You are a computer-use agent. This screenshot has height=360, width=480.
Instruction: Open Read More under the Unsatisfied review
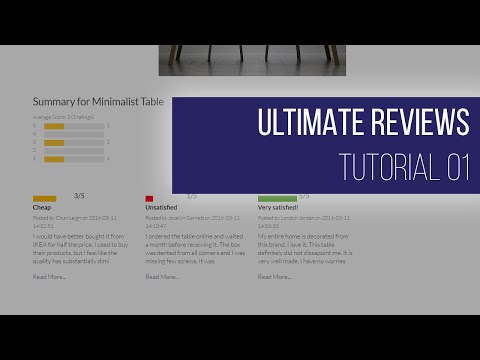click(x=162, y=277)
